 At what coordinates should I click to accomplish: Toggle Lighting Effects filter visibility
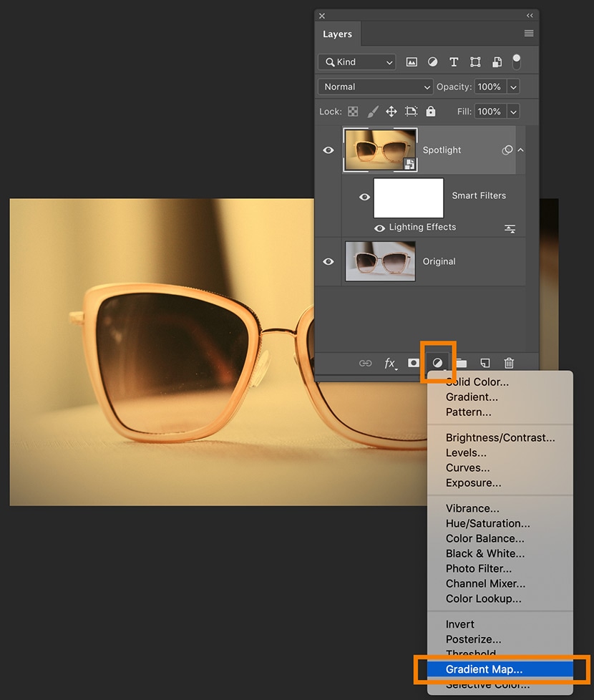pyautogui.click(x=379, y=228)
